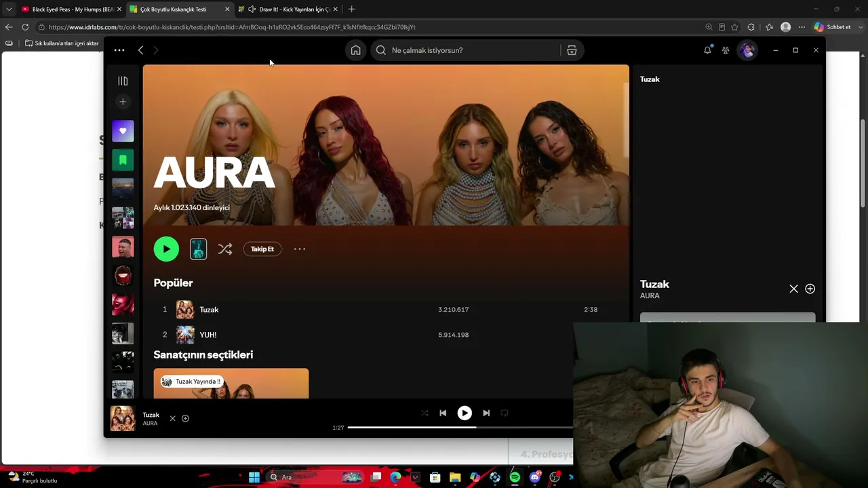This screenshot has width=868, height=488.
Task: Seek within the song progress bar
Action: click(460, 428)
